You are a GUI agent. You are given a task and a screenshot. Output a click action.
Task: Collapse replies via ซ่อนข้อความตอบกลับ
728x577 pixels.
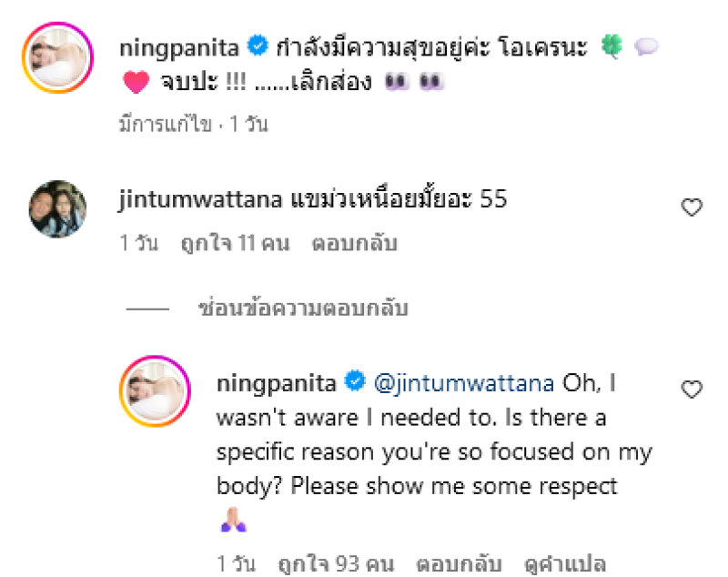coord(303,309)
